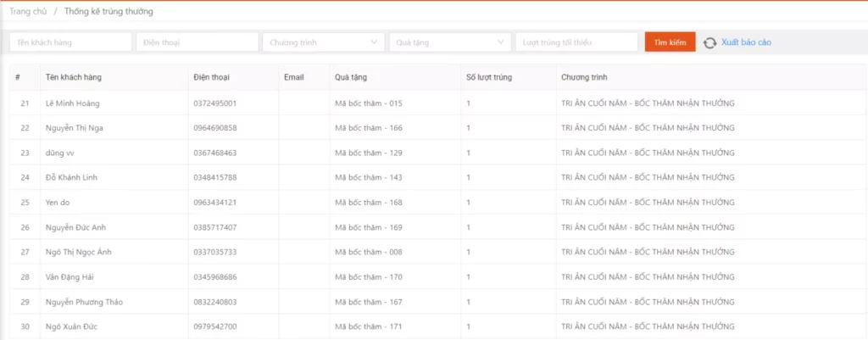Viewport: 868px width, 340px height.
Task: Click customer name Ngô Xuân Đức
Action: point(72,327)
